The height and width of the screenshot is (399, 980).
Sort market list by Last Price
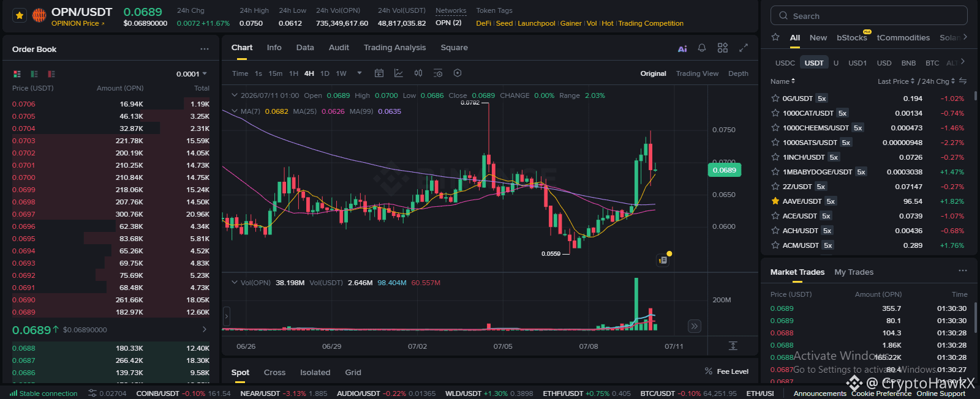click(x=896, y=81)
